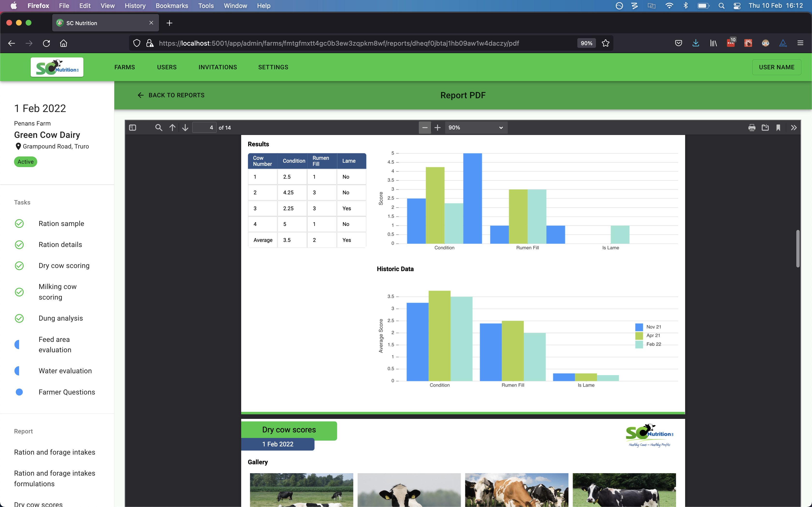Open Ration and forage intakes formulations report
The image size is (812, 507).
point(55,479)
